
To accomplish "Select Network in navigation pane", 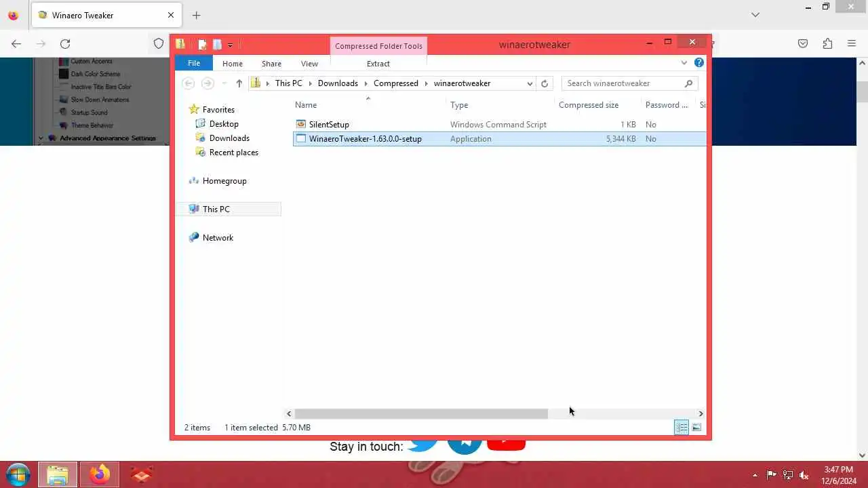I will 218,238.
